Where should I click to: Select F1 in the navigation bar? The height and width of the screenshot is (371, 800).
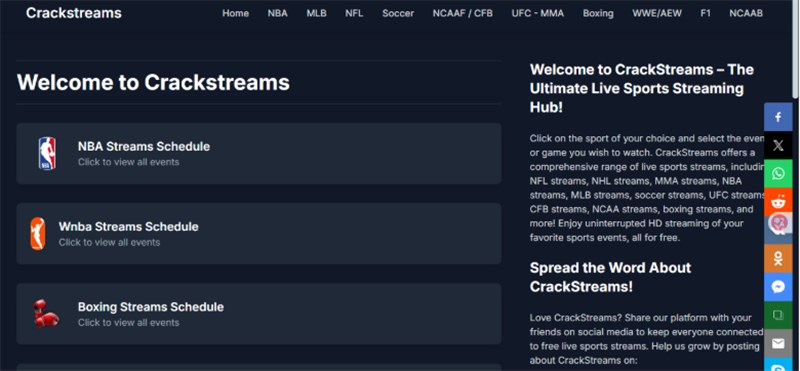705,13
